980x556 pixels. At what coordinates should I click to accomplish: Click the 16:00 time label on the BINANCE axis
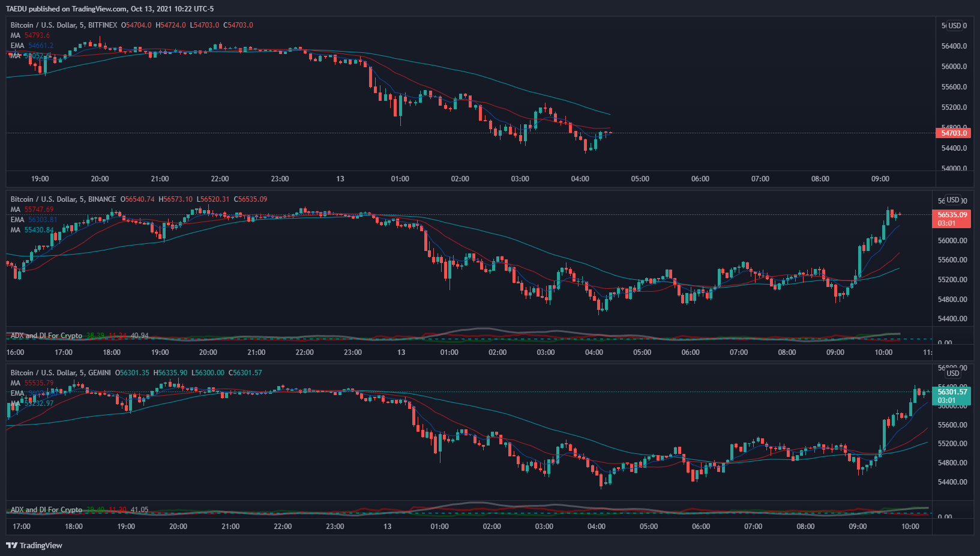(16, 352)
